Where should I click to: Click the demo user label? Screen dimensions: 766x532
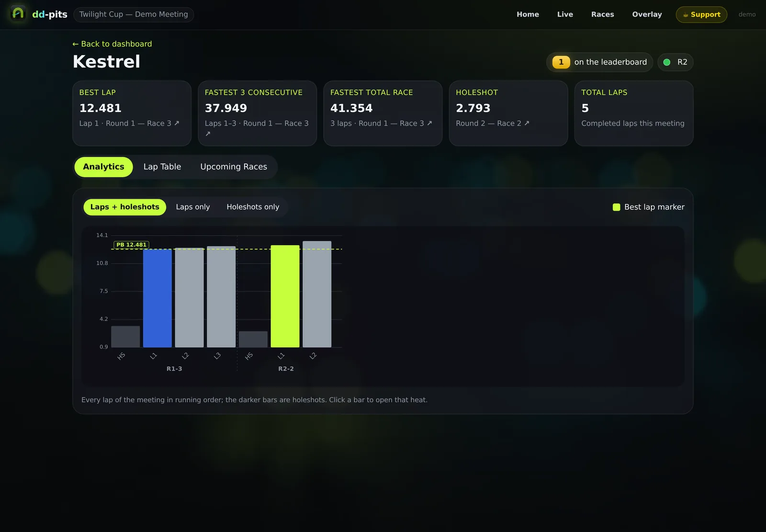click(747, 14)
